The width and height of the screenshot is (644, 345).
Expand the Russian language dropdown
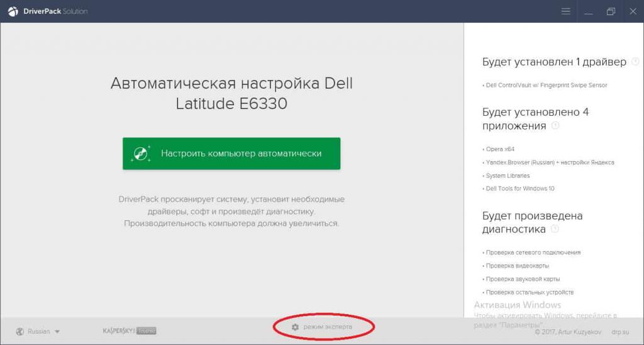click(44, 331)
